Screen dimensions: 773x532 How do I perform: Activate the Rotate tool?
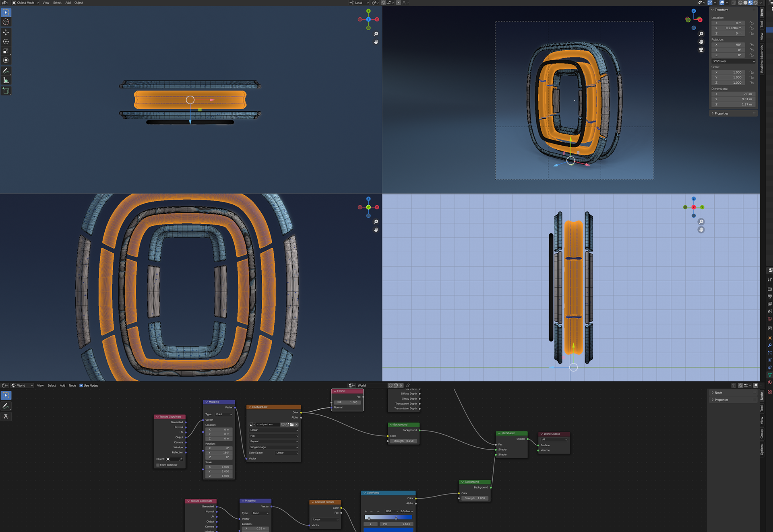point(6,41)
